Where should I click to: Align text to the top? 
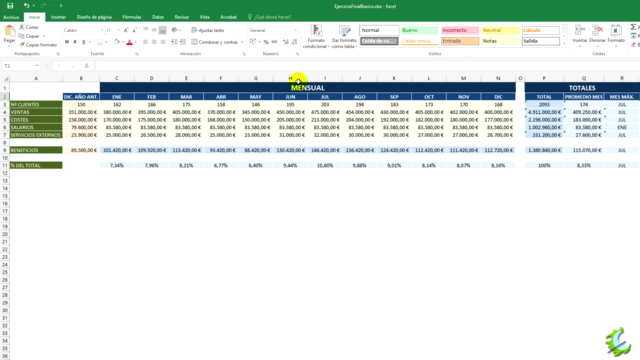(x=146, y=30)
